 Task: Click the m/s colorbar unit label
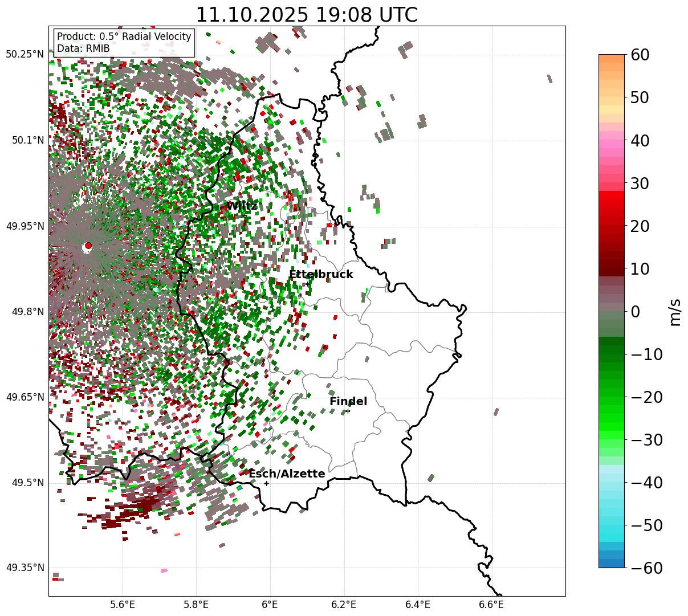pos(675,312)
